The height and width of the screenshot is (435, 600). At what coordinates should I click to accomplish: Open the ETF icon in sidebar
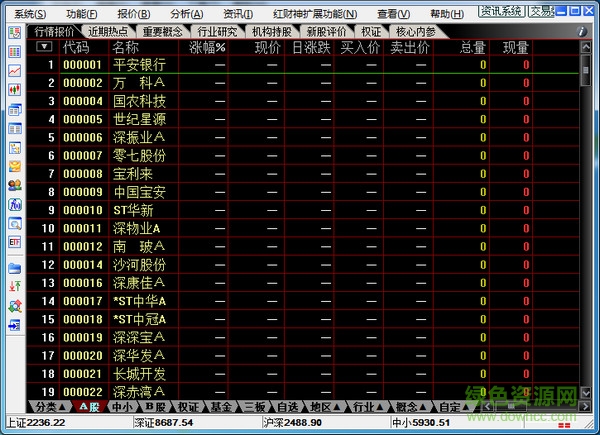click(15, 242)
